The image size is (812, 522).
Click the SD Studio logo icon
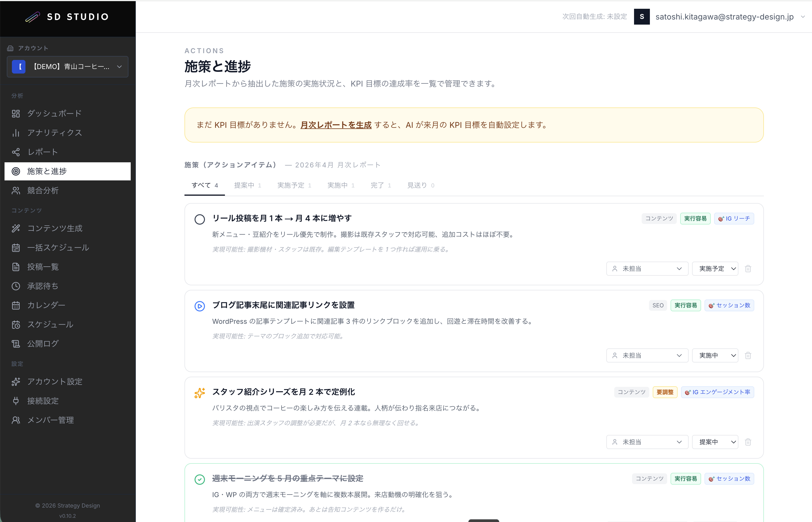pos(33,17)
